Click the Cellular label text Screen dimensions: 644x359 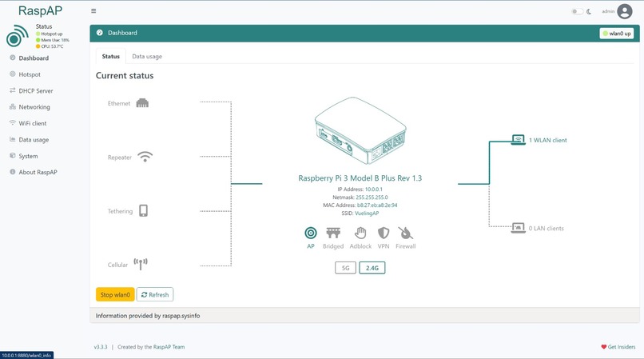click(x=117, y=265)
